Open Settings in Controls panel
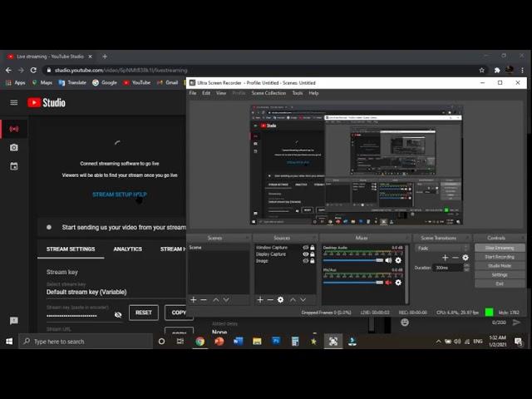Viewport: 532px width, 399px height. click(500, 275)
